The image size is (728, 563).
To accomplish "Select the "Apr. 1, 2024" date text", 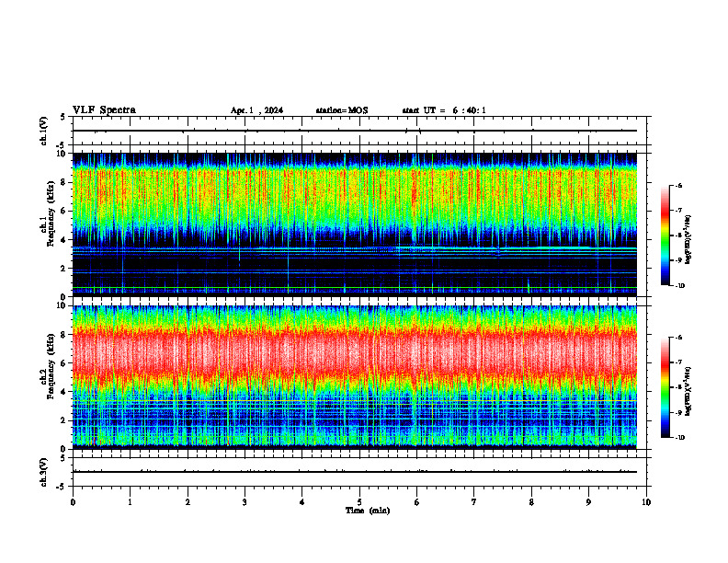I will (x=256, y=110).
